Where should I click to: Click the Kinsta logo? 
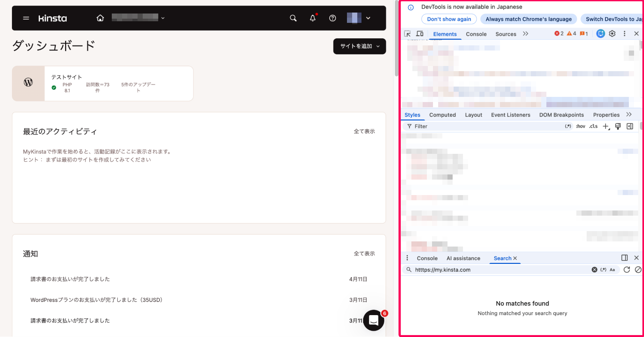pos(53,18)
